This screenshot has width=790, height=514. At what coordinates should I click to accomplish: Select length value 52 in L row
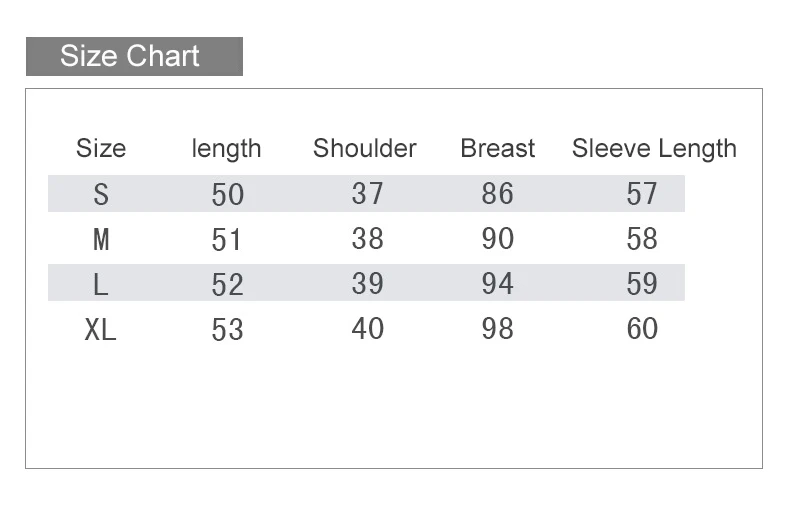click(227, 285)
